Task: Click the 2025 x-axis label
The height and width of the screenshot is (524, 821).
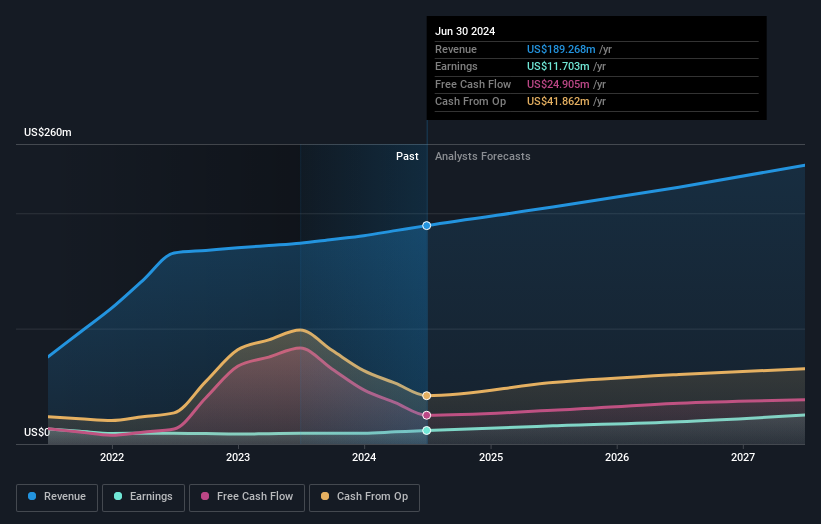Action: coord(491,458)
